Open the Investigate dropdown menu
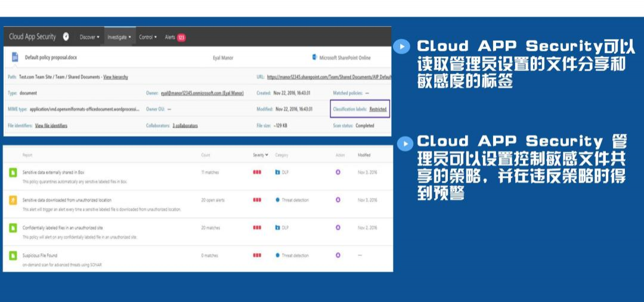 click(x=119, y=37)
